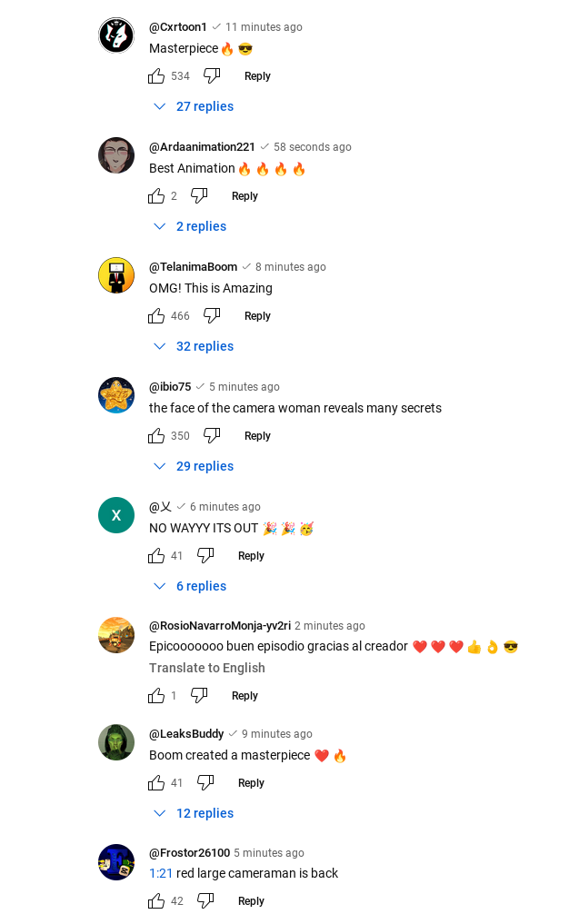Open @LeaksBuddy channel name link
This screenshot has height=924, width=569.
point(186,734)
